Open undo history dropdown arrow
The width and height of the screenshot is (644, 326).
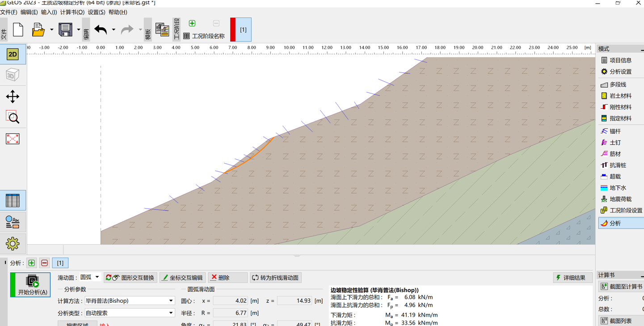click(114, 30)
